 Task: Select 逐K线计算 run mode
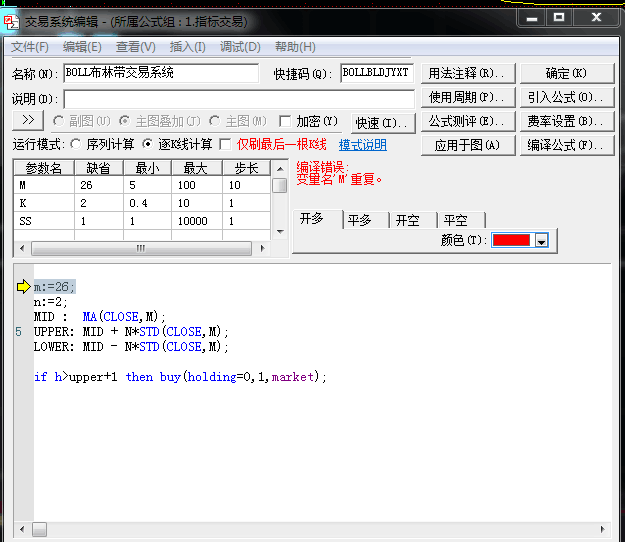coord(147,144)
